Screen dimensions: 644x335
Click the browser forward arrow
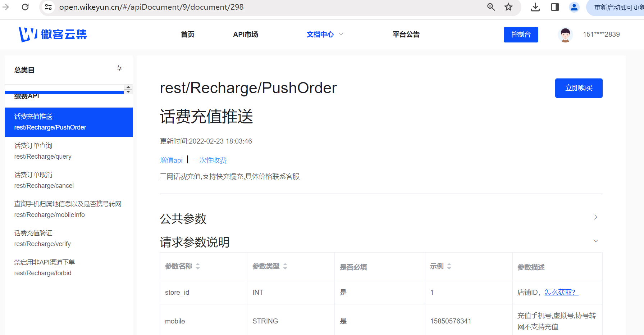[x=6, y=7]
